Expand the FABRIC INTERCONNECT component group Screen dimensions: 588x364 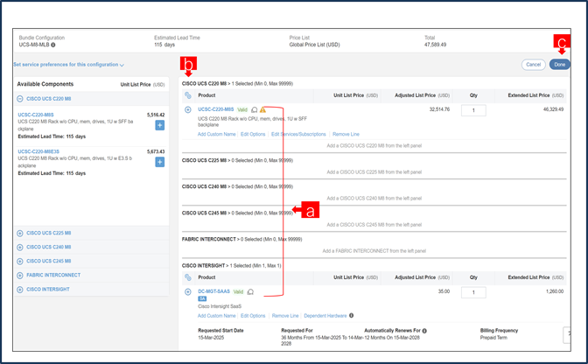click(20, 275)
